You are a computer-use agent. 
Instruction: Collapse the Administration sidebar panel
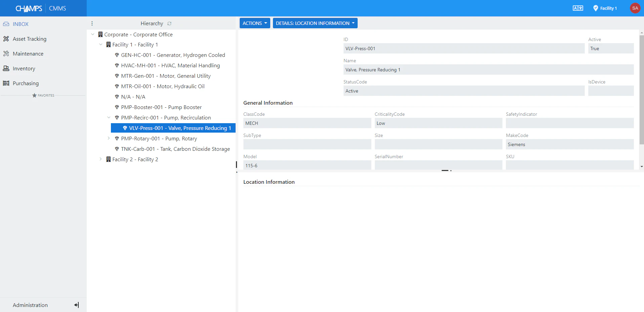point(76,305)
